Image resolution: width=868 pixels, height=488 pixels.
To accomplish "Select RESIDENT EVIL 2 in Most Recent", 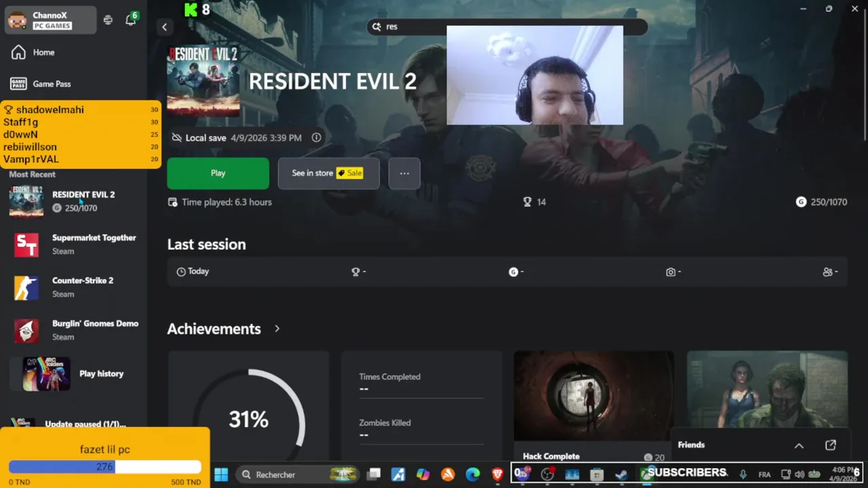I will click(73, 201).
